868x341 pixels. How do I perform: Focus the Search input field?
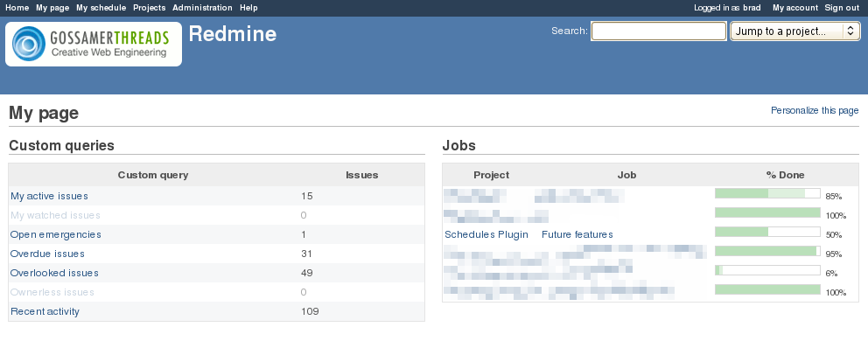pos(659,31)
